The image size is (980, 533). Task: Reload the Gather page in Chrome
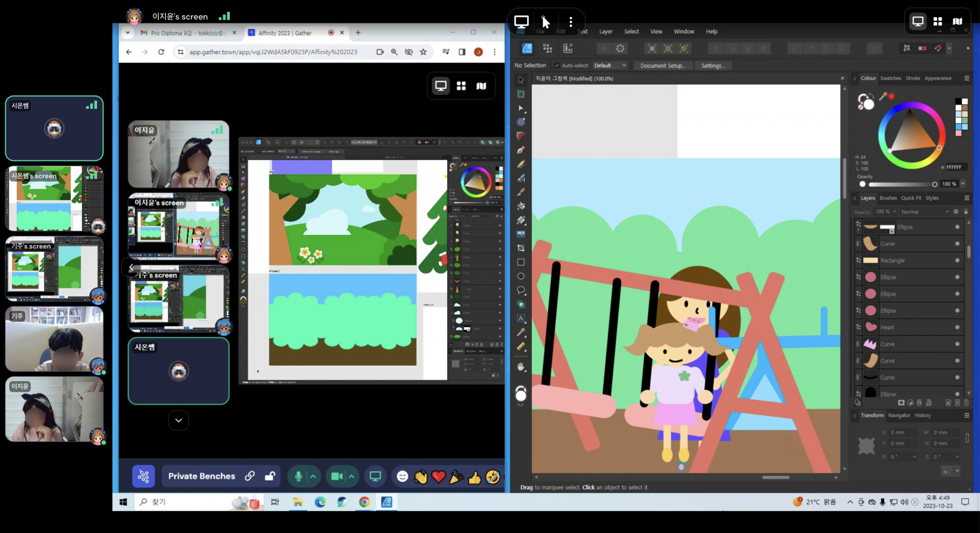161,52
